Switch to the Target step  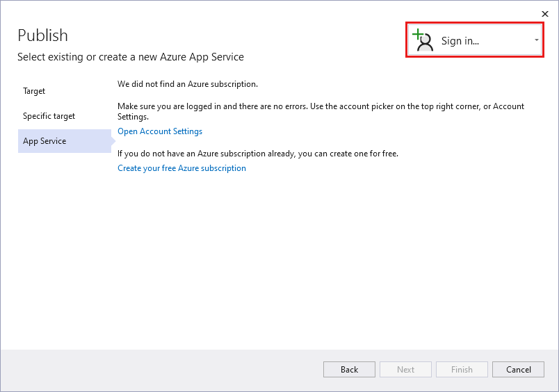click(34, 91)
